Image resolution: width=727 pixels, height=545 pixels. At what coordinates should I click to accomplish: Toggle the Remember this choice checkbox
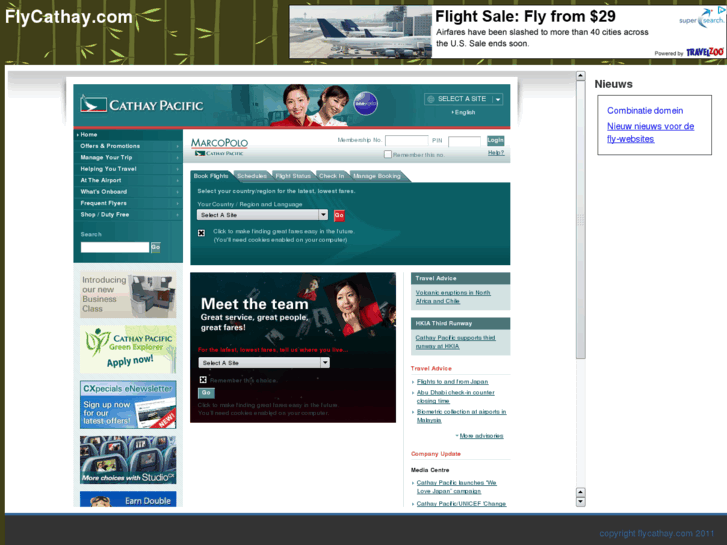pos(203,380)
